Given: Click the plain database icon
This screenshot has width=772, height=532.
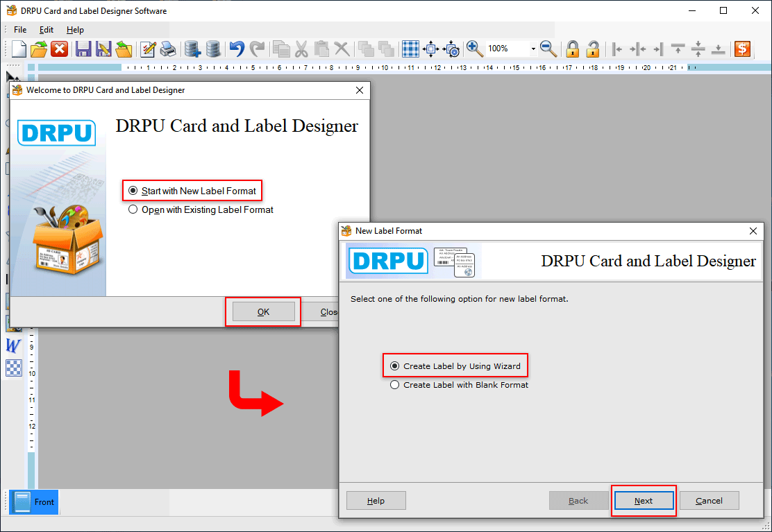Looking at the screenshot, I should coord(212,49).
